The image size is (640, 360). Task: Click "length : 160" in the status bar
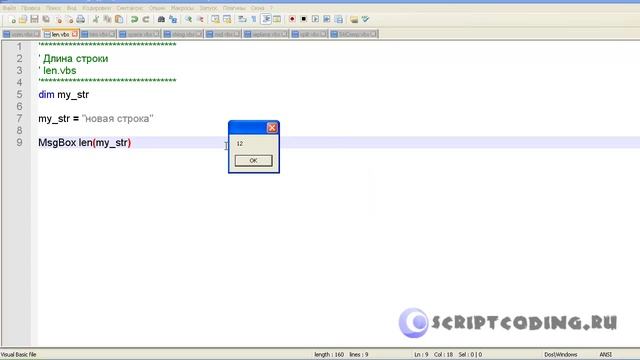click(329, 354)
